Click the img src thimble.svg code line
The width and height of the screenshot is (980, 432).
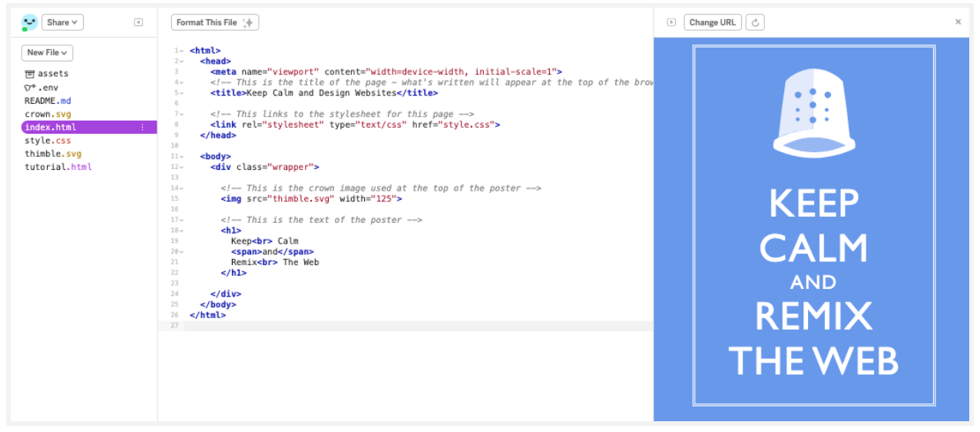311,198
